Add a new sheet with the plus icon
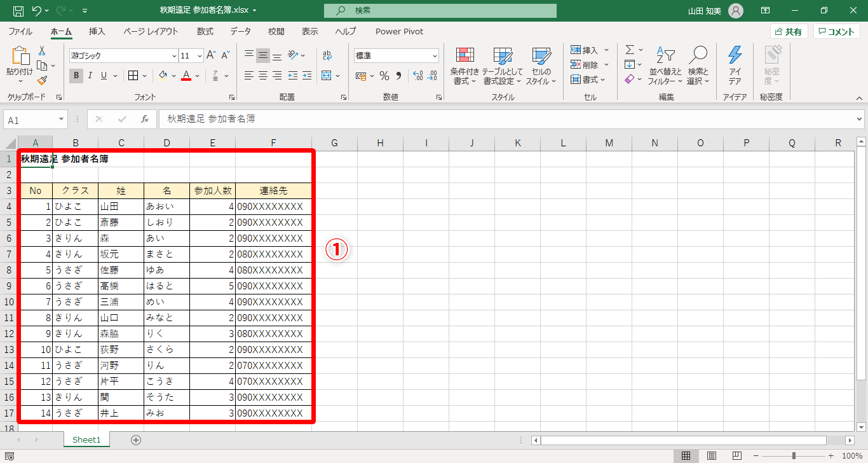This screenshot has width=868, height=463. coord(135,439)
